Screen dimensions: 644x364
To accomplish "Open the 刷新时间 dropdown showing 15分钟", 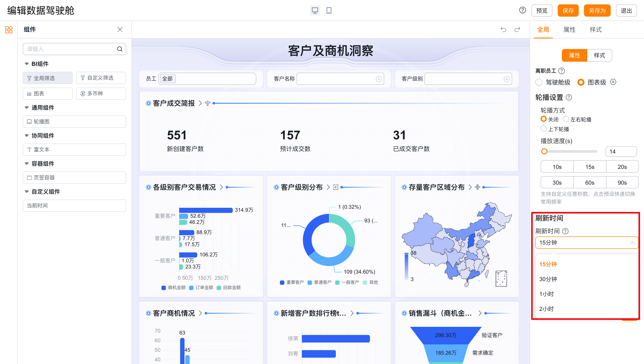I will tap(586, 243).
